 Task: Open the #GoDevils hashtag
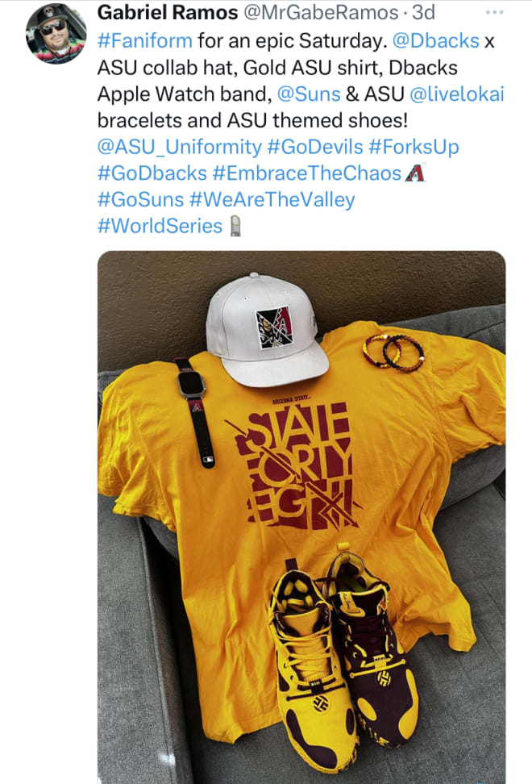coord(315,147)
